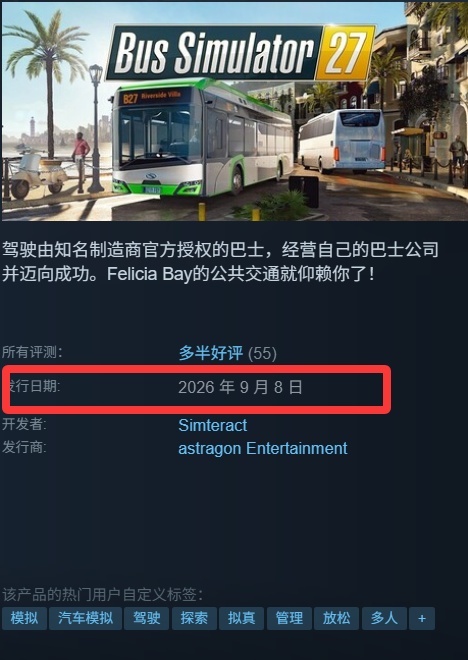Click the (55) review count
The height and width of the screenshot is (660, 468).
(262, 354)
